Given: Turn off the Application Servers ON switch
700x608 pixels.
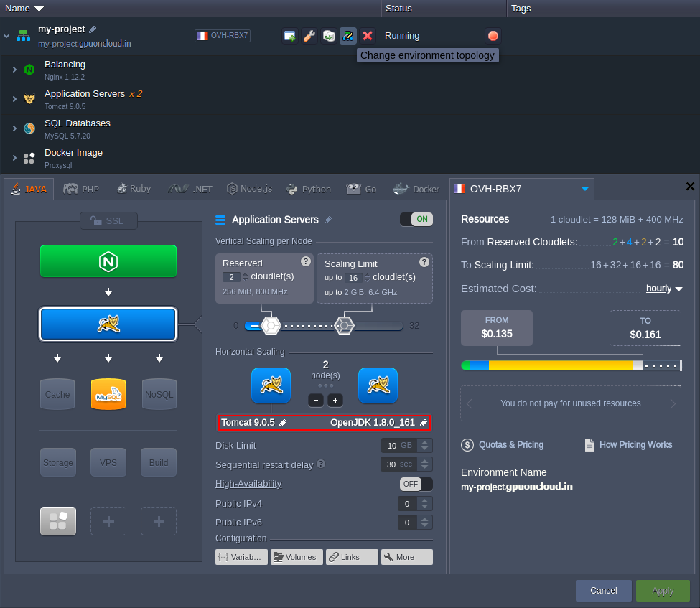Looking at the screenshot, I should coord(416,219).
